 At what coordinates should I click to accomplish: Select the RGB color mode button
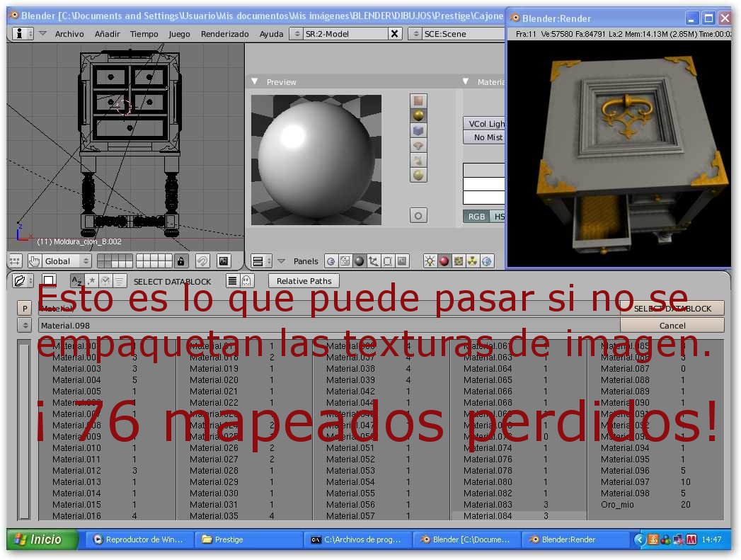[476, 217]
